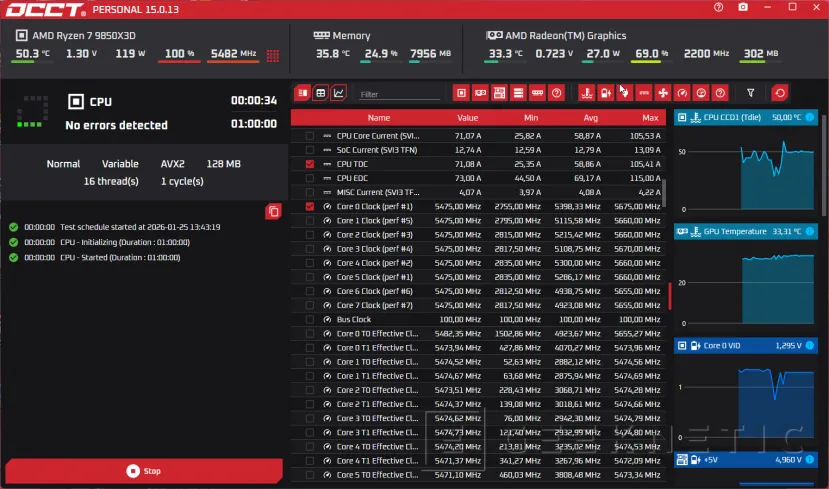Copy the test log with red icon
The height and width of the screenshot is (489, 829).
tap(273, 211)
